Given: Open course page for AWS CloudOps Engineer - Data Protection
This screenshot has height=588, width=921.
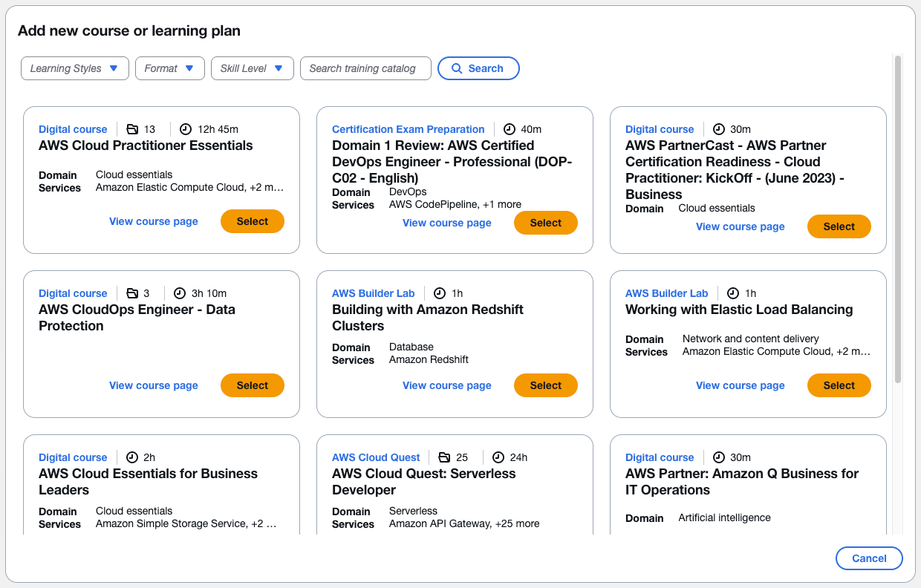Looking at the screenshot, I should 153,385.
